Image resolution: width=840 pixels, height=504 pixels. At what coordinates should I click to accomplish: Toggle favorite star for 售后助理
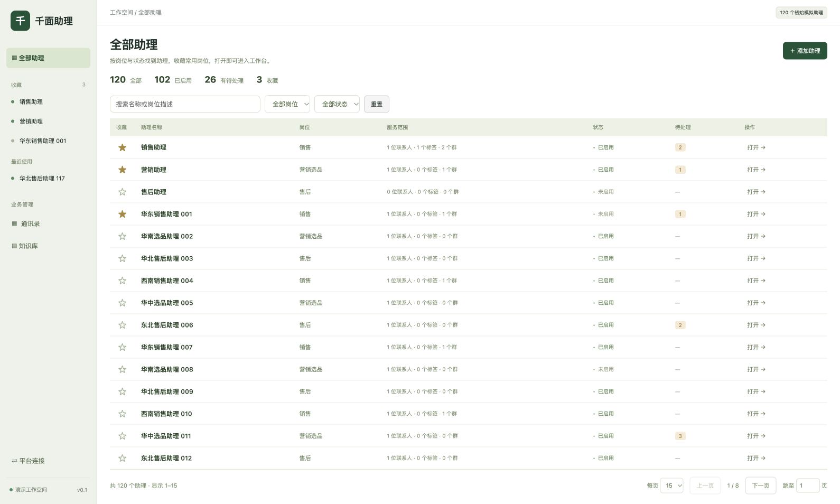pyautogui.click(x=122, y=192)
